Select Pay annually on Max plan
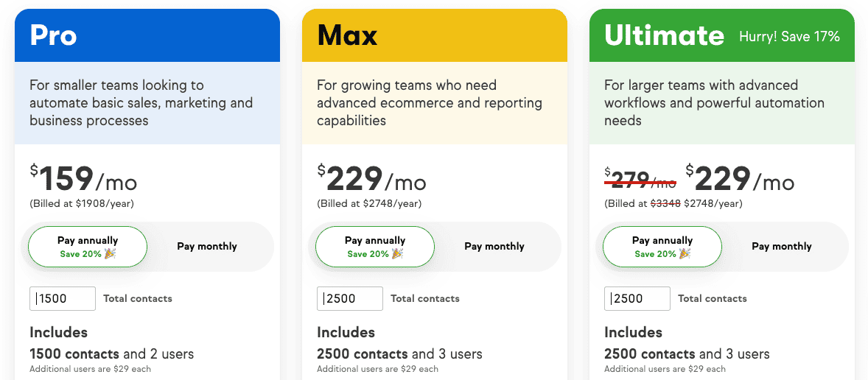Screen dimensions: 868x380 point(375,247)
